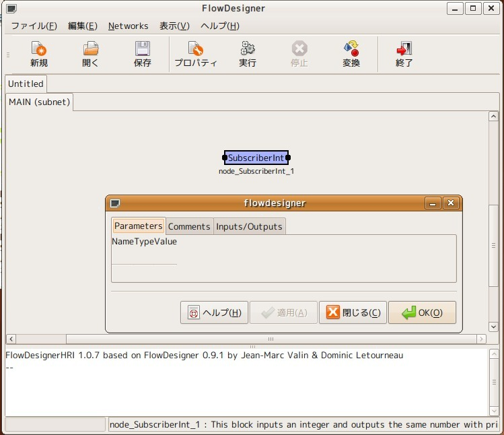The height and width of the screenshot is (435, 504).
Task: Click the canvas vertical scrollbar up arrow
Action: (x=493, y=116)
